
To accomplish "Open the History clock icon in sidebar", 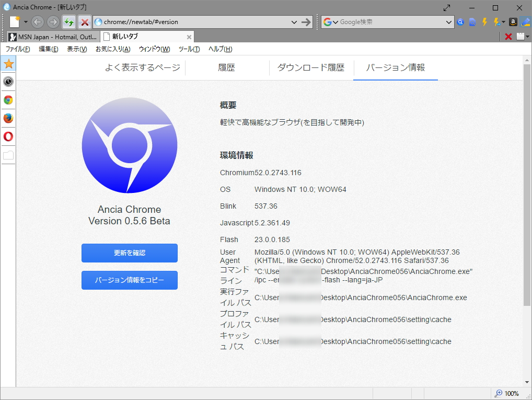I will coord(8,82).
